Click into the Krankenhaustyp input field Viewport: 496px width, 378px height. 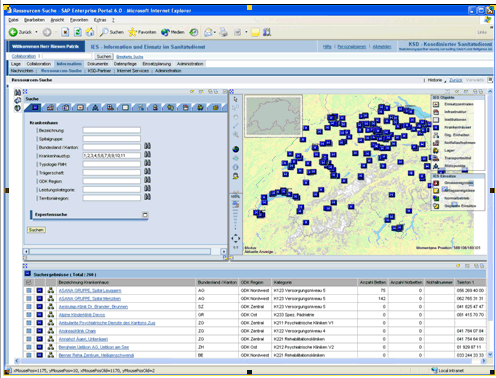click(112, 155)
